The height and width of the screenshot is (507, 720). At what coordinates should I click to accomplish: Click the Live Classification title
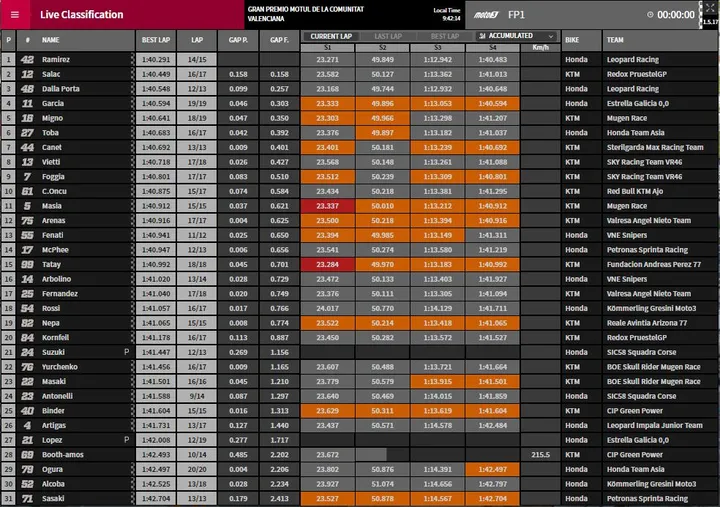[x=82, y=15]
